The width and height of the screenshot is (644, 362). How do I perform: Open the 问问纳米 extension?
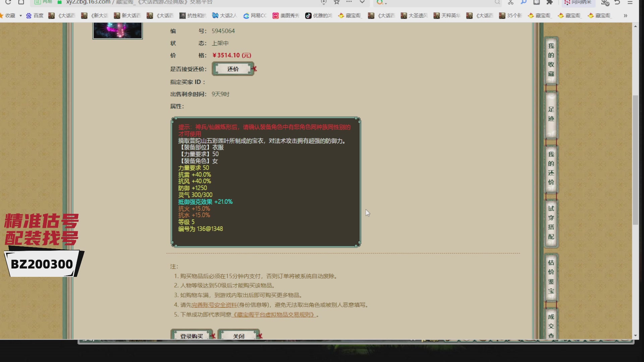click(579, 3)
